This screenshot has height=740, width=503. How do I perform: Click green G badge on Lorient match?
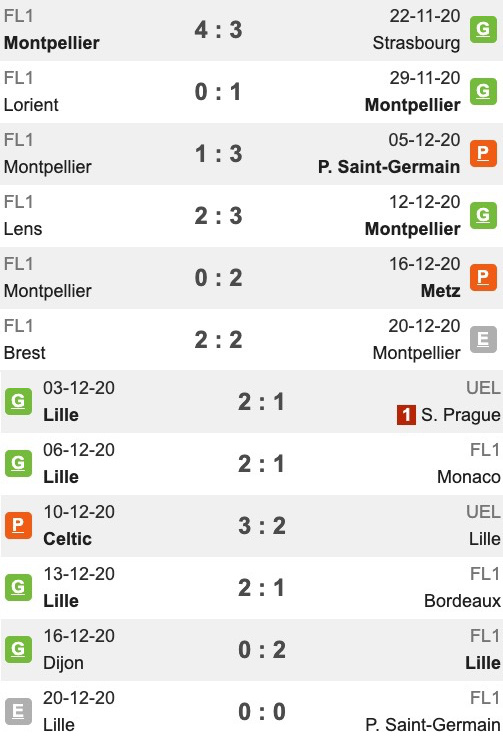pyautogui.click(x=483, y=91)
